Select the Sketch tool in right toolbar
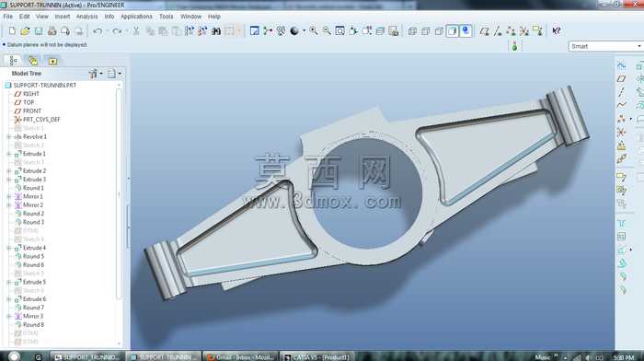 point(621,65)
